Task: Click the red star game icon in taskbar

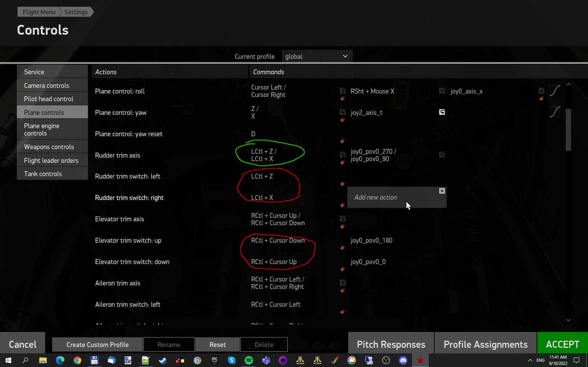Action: click(420, 360)
